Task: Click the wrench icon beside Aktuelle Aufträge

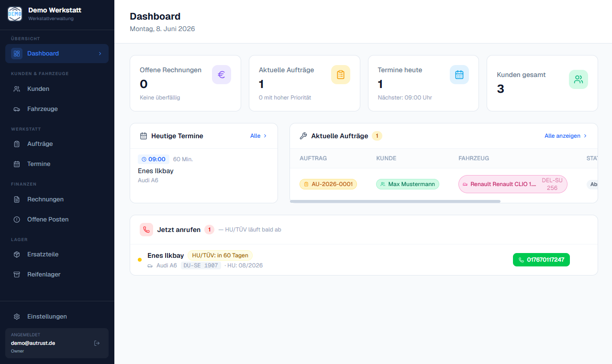Action: point(303,136)
